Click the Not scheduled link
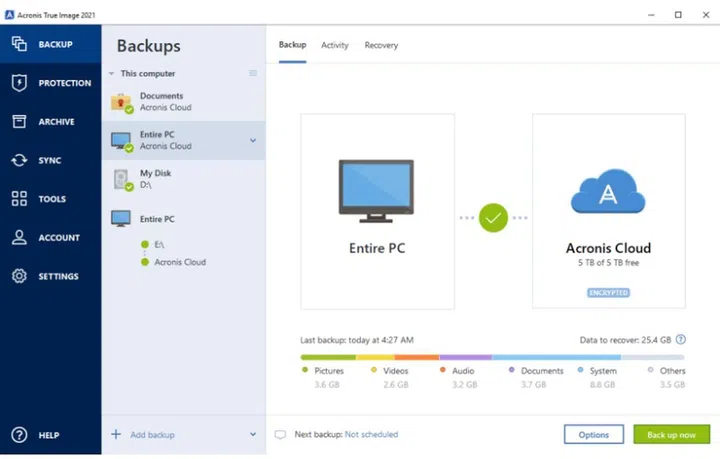 coord(371,435)
